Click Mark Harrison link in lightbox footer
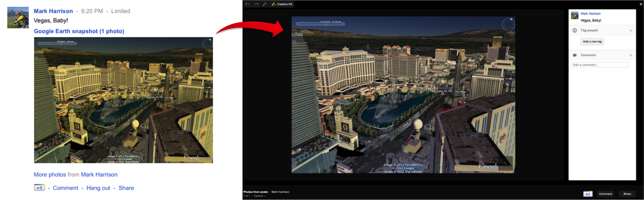This screenshot has height=200, width=644. point(281,192)
